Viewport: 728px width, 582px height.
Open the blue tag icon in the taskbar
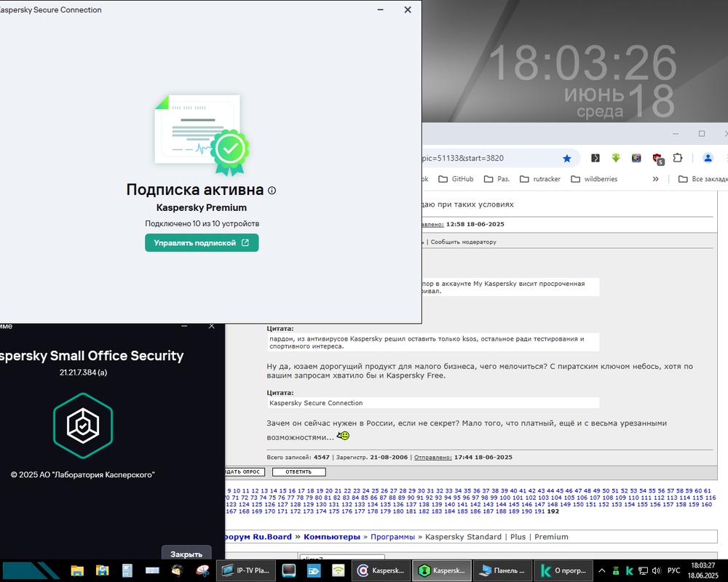[x=314, y=571]
